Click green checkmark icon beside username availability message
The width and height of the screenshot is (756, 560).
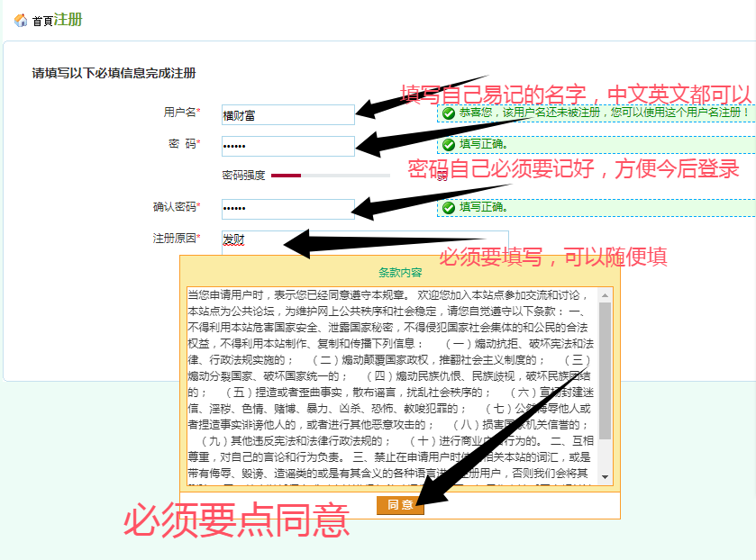tap(448, 113)
